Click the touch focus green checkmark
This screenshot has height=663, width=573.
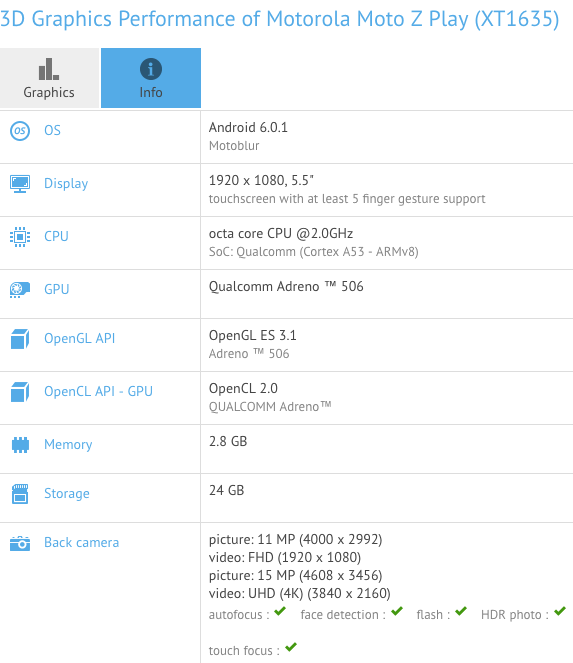(291, 647)
